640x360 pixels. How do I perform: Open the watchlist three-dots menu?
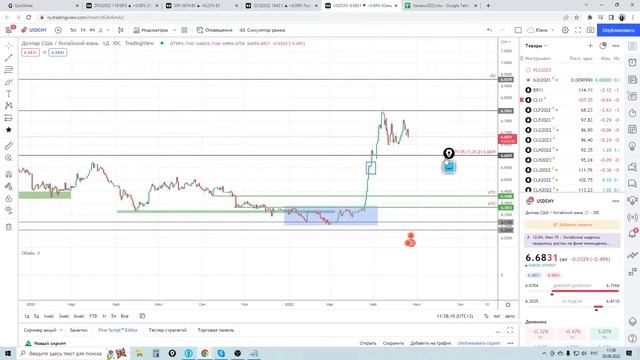point(616,46)
